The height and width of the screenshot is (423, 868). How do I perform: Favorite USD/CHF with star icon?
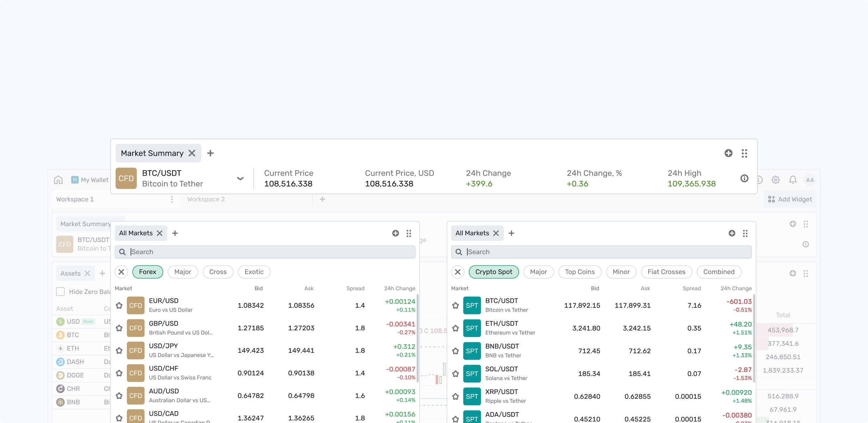[119, 373]
